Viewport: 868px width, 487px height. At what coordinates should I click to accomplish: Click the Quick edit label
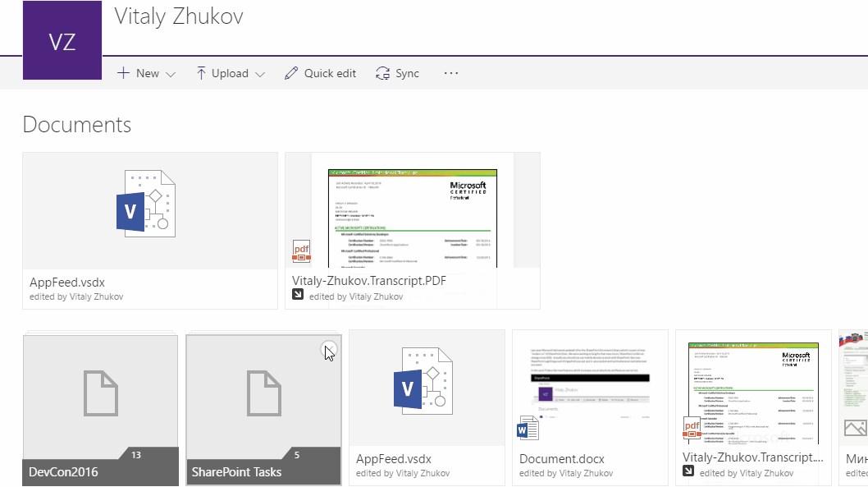(330, 73)
